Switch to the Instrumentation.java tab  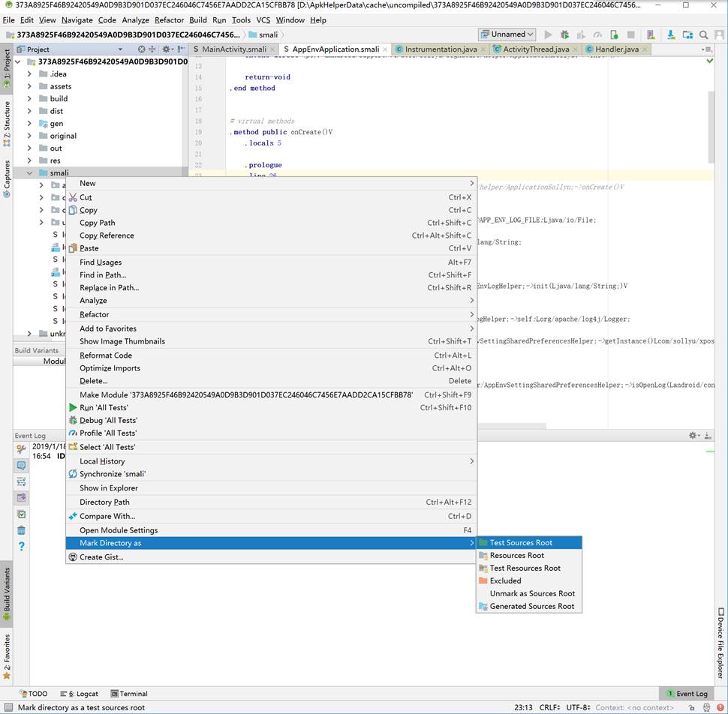tap(441, 49)
